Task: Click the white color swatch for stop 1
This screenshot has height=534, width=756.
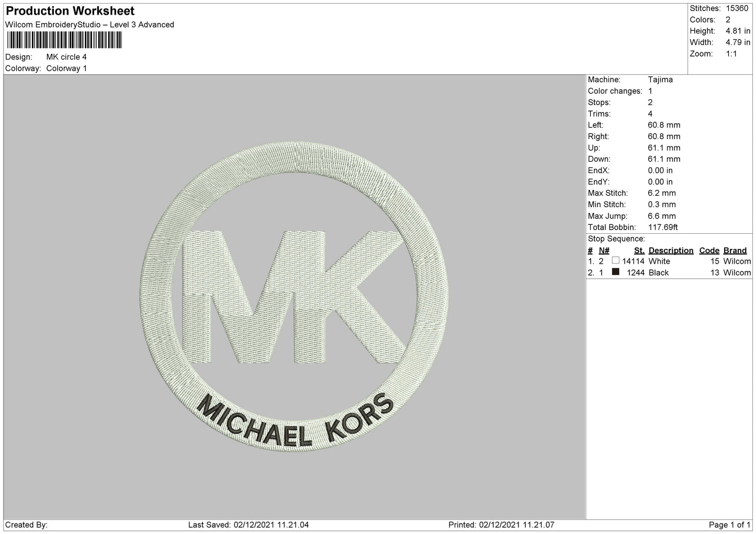Action: tap(615, 260)
